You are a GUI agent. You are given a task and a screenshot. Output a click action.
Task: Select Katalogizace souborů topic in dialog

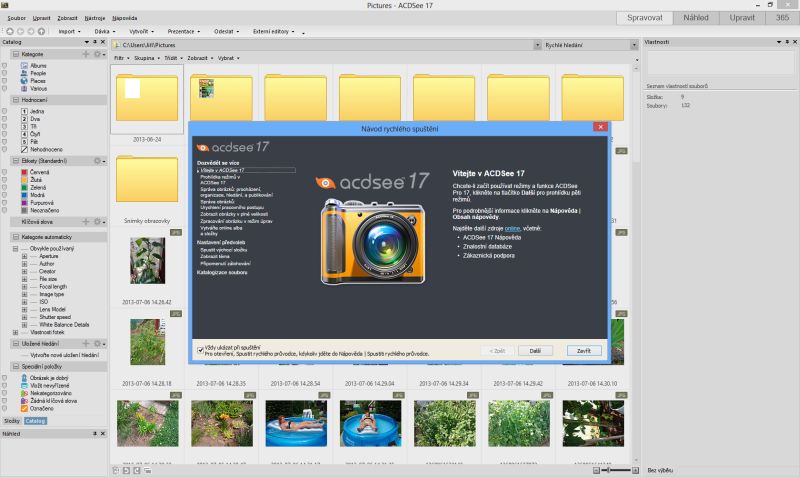(222, 272)
